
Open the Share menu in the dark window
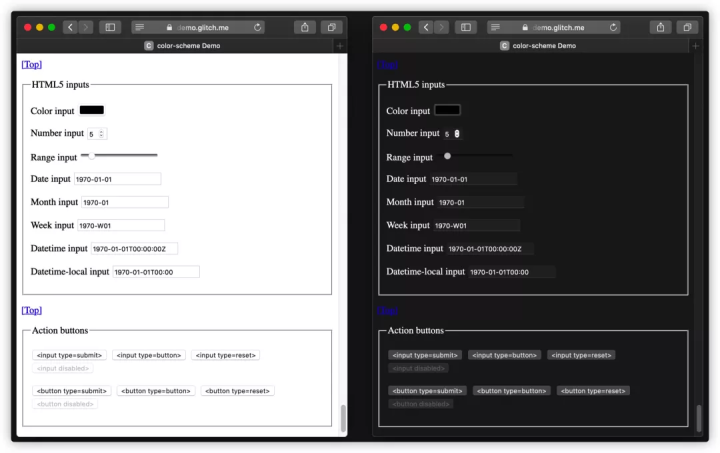point(660,27)
